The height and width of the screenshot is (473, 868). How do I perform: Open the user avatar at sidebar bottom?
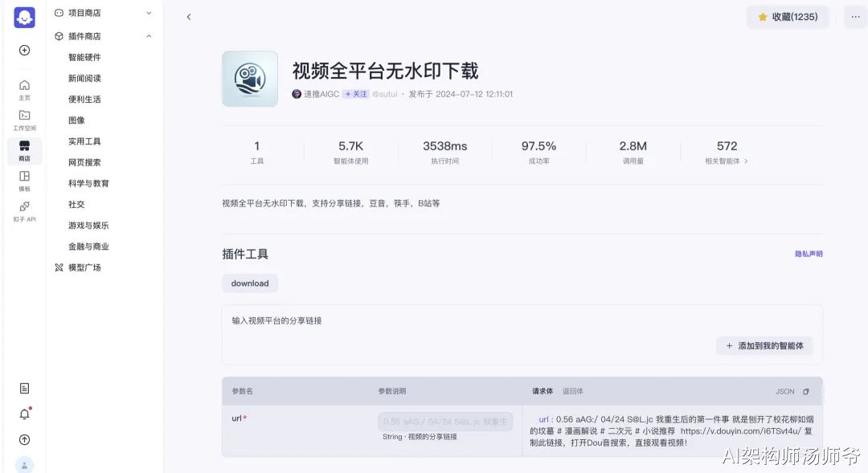24,465
